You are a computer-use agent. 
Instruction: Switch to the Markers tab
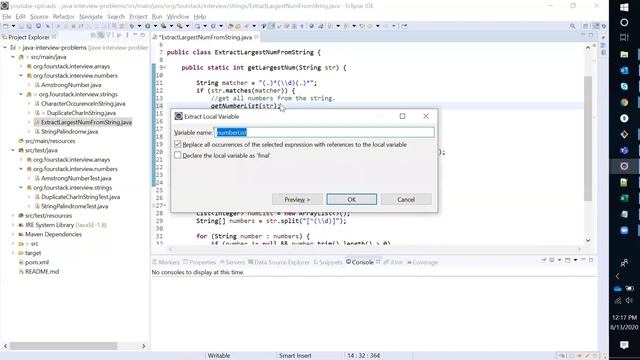tap(166, 262)
